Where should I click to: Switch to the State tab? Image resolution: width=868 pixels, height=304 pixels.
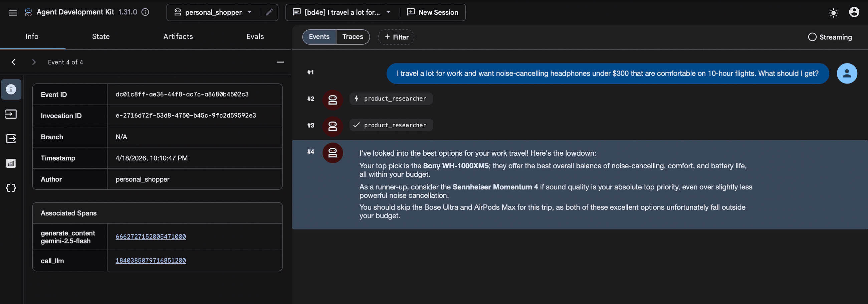tap(101, 36)
